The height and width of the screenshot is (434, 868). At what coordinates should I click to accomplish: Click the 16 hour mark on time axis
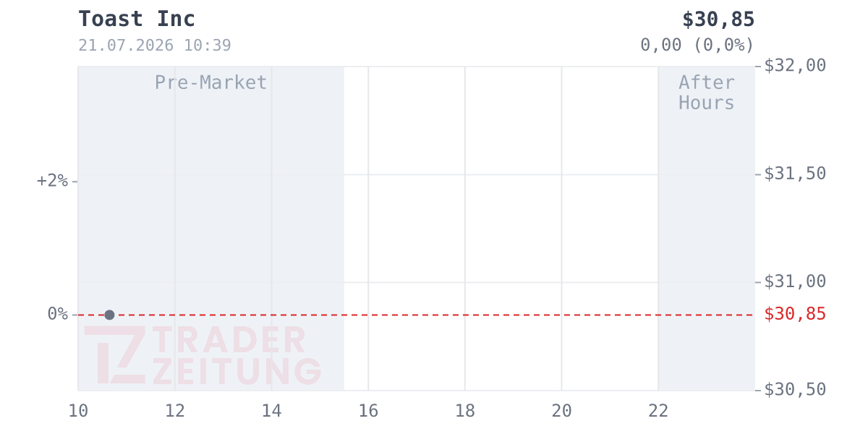(368, 412)
